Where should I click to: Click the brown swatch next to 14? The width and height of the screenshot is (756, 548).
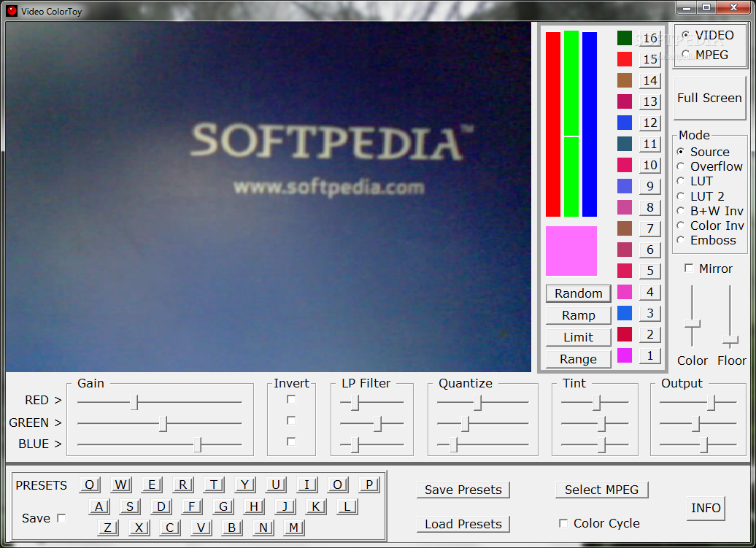[x=625, y=80]
